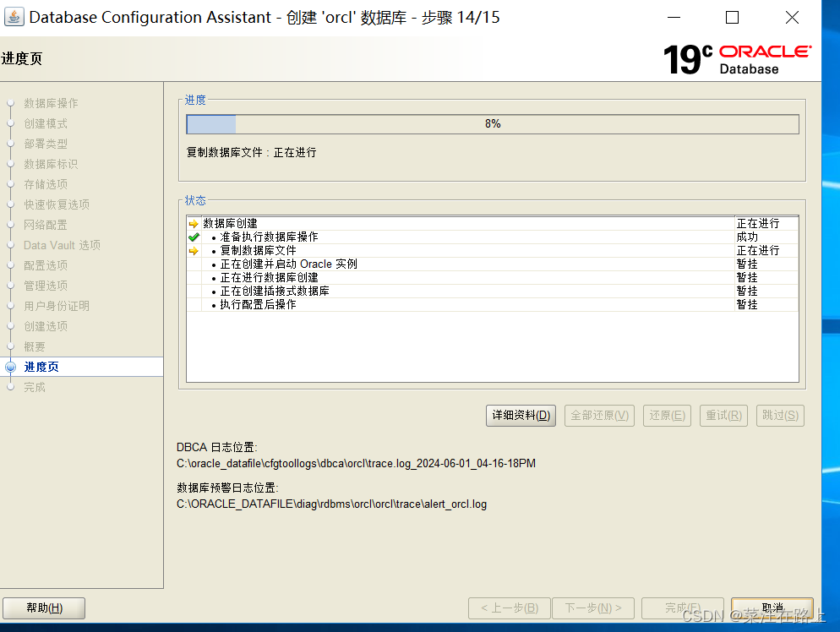
Task: Cancel the installation with 取消
Action: pyautogui.click(x=772, y=608)
